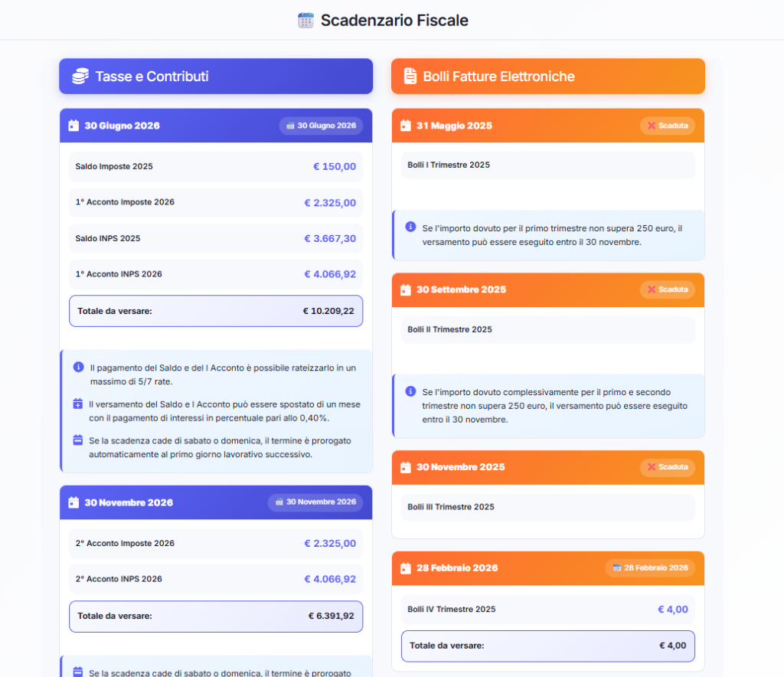Click the calendar icon on the 30 Novembre 2026 header
The image size is (784, 677).
click(x=73, y=502)
